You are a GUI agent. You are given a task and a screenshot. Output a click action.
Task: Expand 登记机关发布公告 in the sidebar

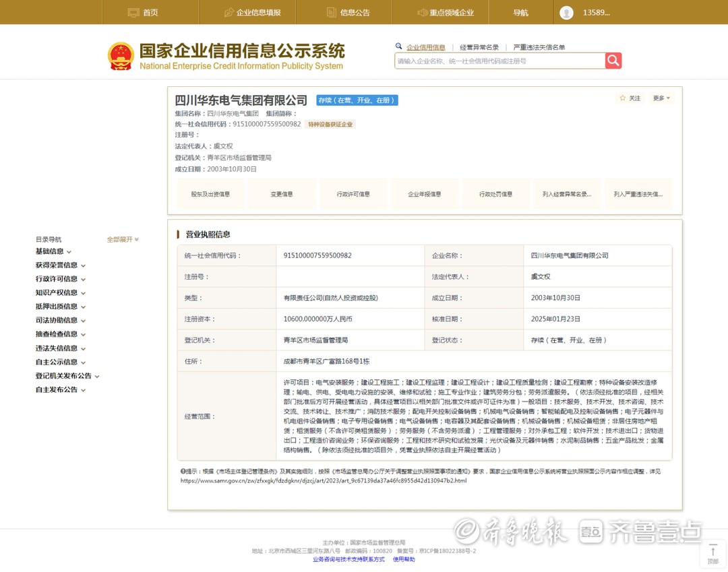[x=67, y=376]
